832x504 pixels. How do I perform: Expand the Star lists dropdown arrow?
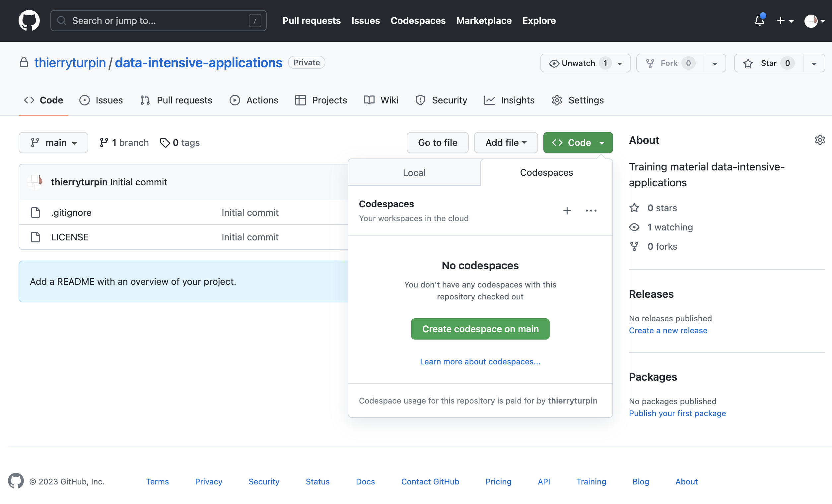point(814,63)
